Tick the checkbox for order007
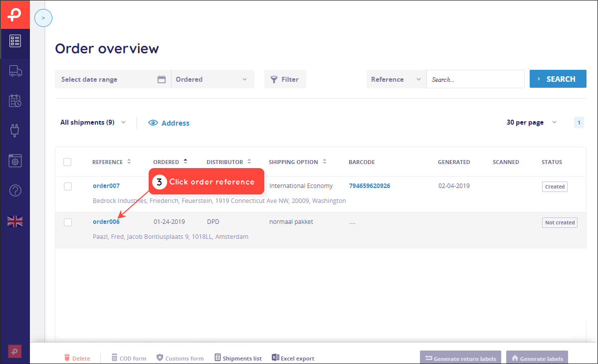598x364 pixels. tap(68, 186)
